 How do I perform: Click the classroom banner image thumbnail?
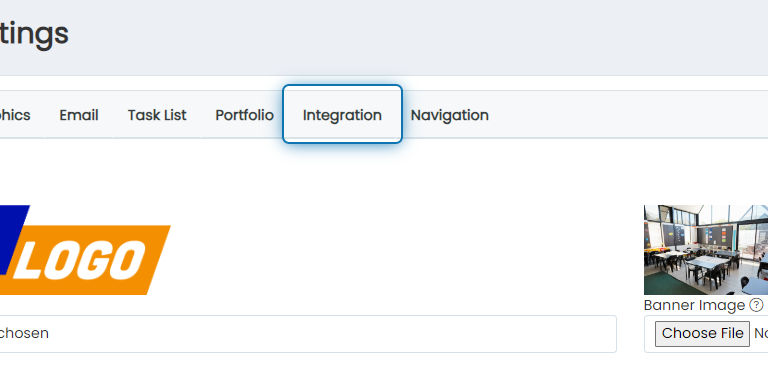706,250
